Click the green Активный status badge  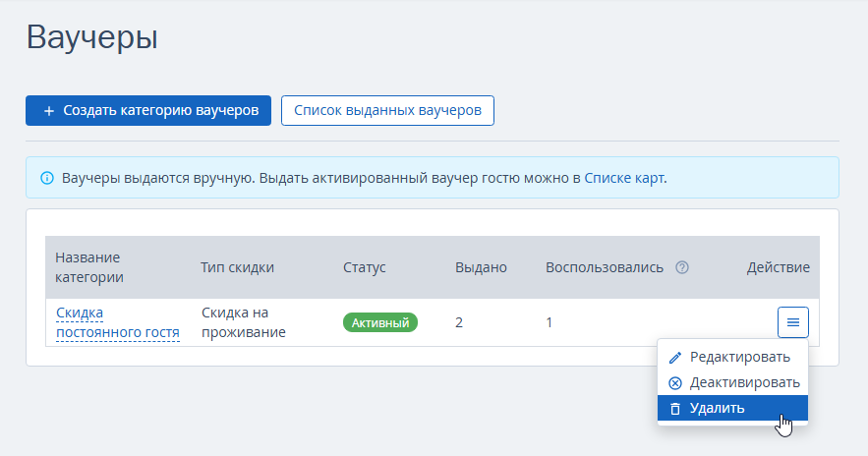(x=380, y=322)
